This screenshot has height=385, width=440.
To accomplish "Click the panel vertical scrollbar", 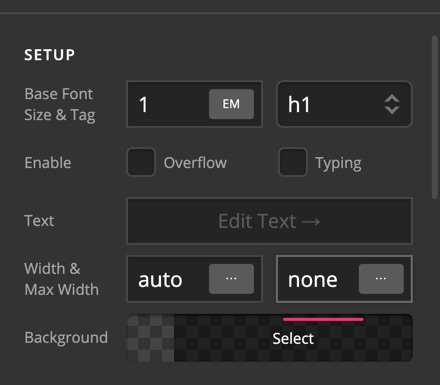I will (x=435, y=117).
